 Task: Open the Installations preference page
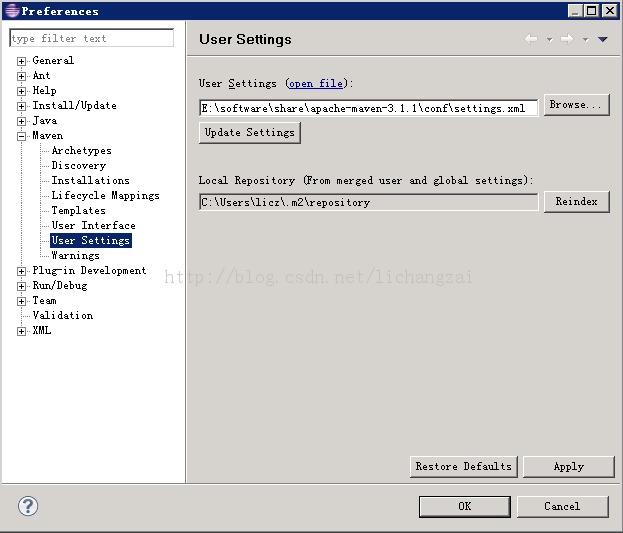tap(90, 181)
